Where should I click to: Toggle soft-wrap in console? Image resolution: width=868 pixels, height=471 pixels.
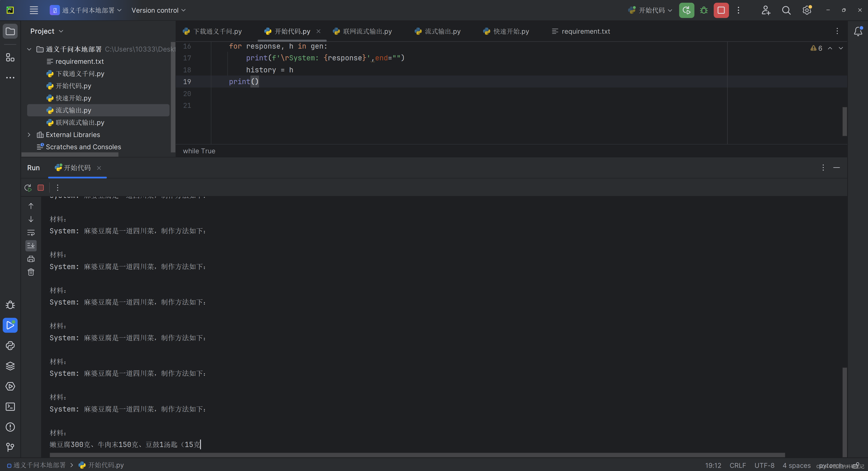[31, 232]
